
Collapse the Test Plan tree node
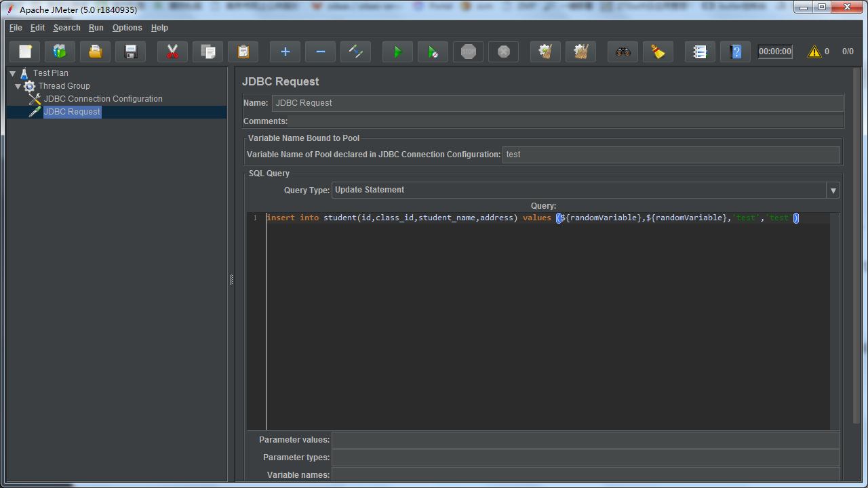click(12, 73)
